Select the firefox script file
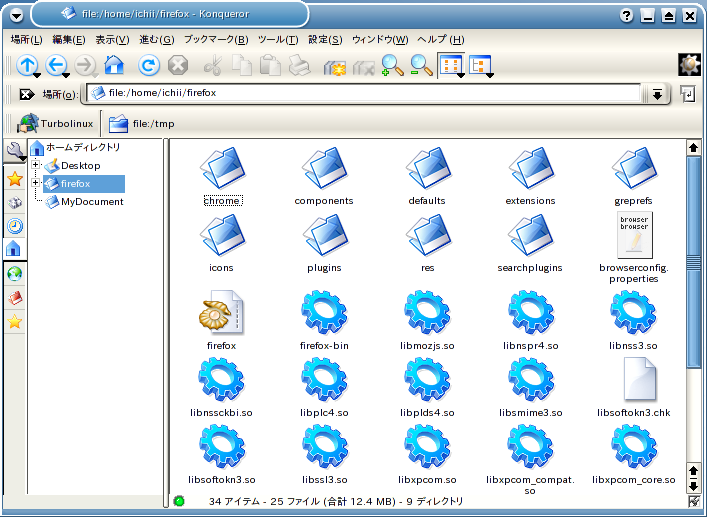 tap(221, 320)
